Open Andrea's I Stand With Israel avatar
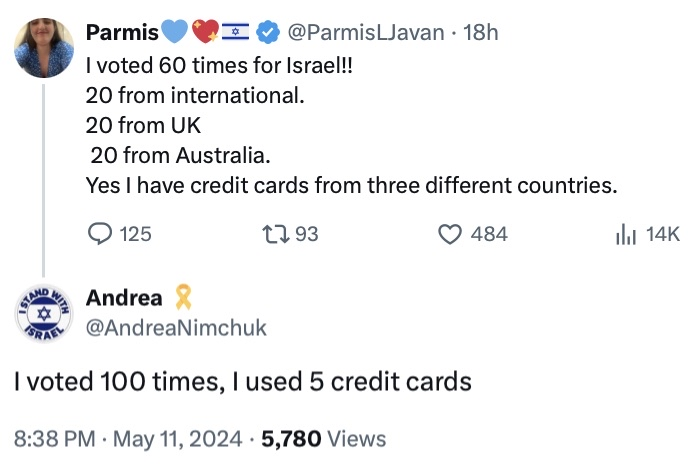The image size is (695, 467). [x=43, y=314]
